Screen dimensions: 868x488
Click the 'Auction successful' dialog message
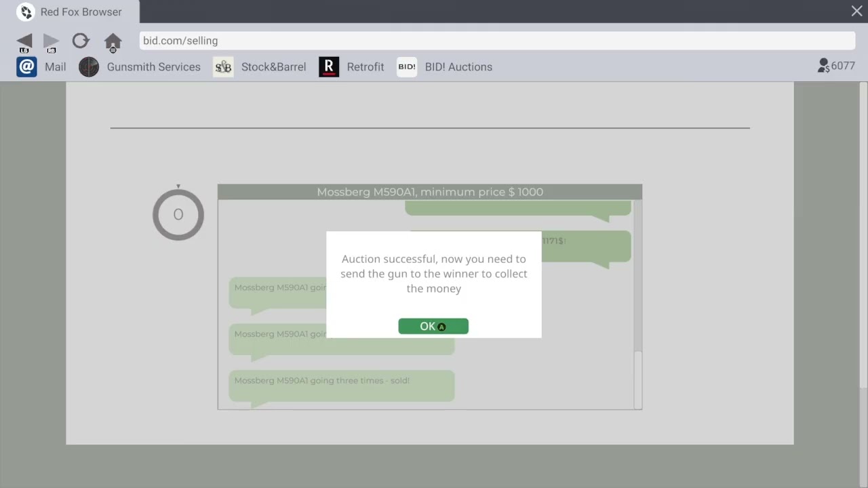tap(434, 274)
